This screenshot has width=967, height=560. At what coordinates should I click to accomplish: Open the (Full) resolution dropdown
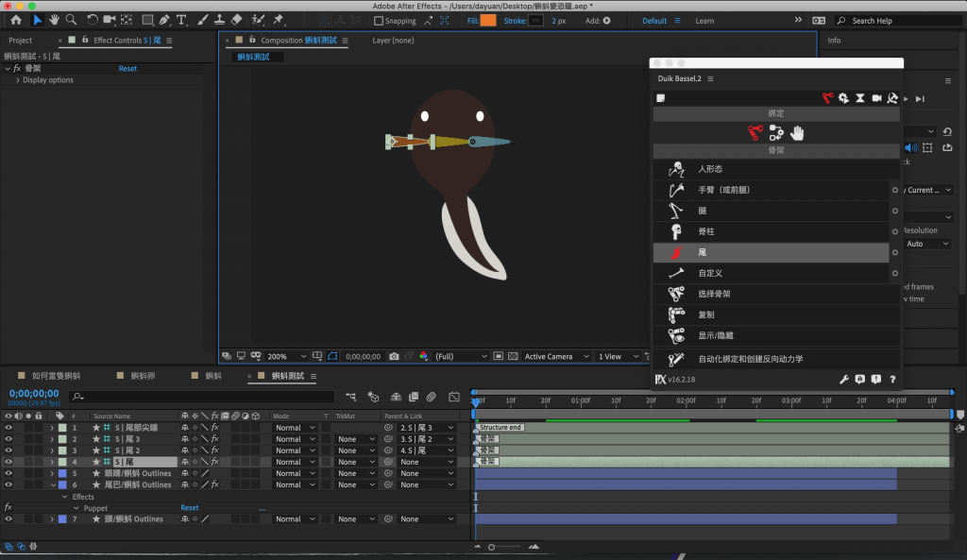coord(461,356)
